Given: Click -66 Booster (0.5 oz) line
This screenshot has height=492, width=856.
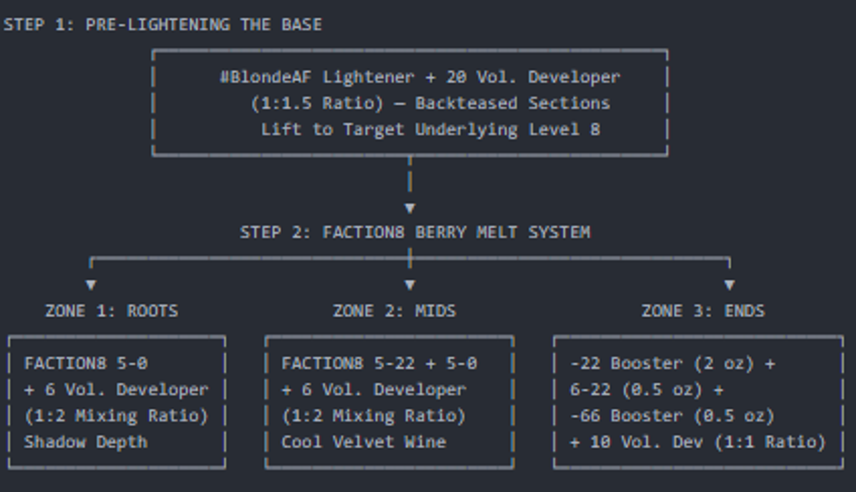Looking at the screenshot, I should [673, 416].
